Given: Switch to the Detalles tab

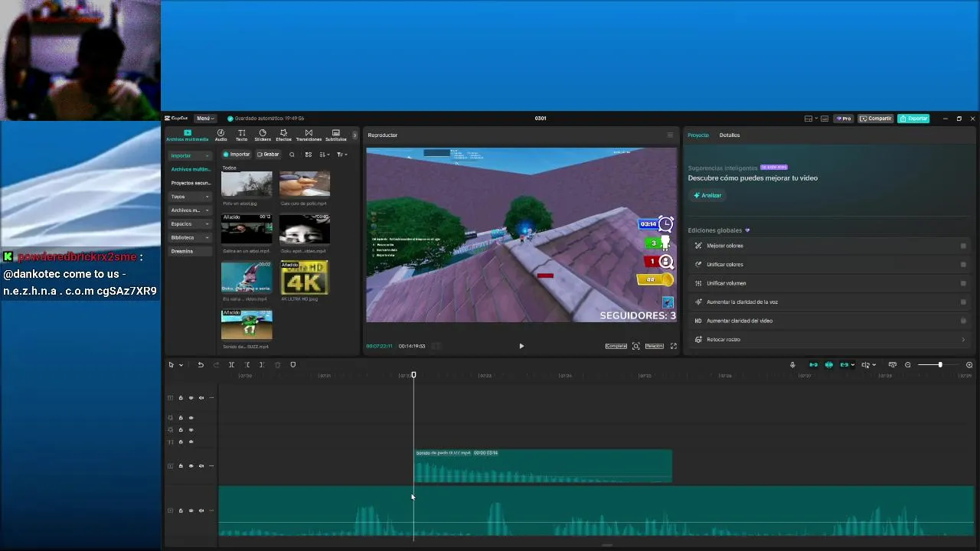Looking at the screenshot, I should point(730,135).
